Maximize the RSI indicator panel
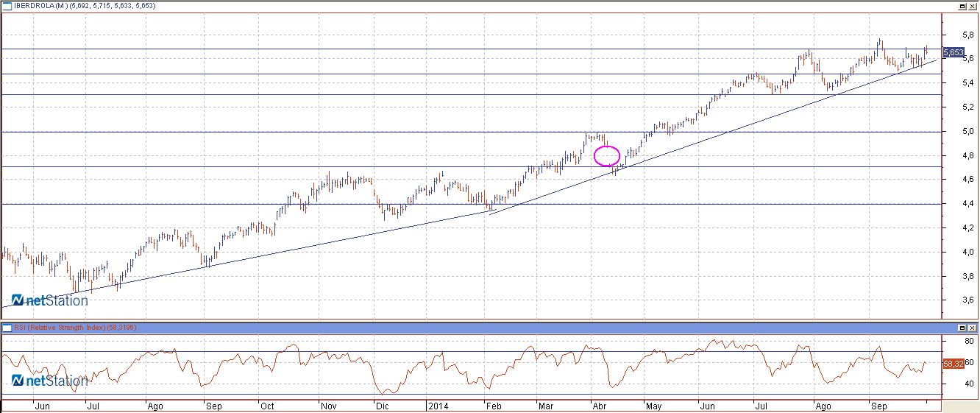The height and width of the screenshot is (413, 980). pyautogui.click(x=962, y=327)
